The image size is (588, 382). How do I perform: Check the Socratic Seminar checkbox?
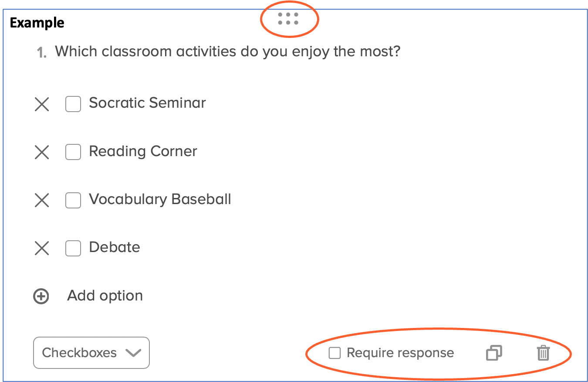(73, 104)
